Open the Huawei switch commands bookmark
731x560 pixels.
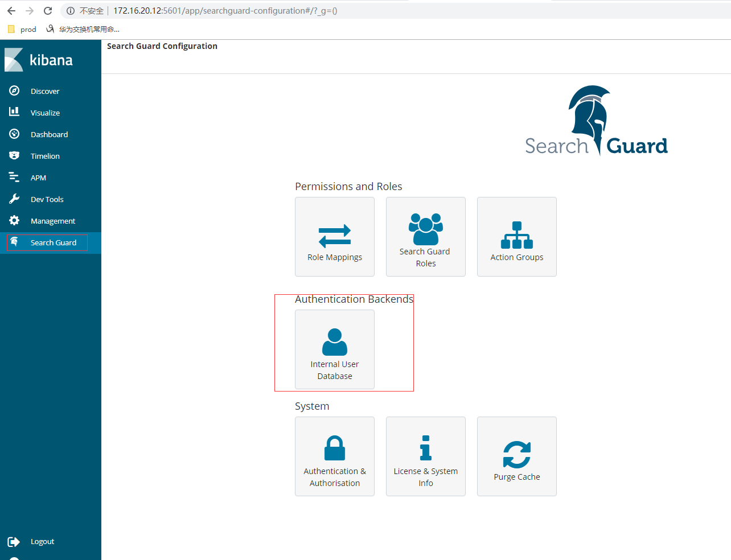(x=83, y=29)
